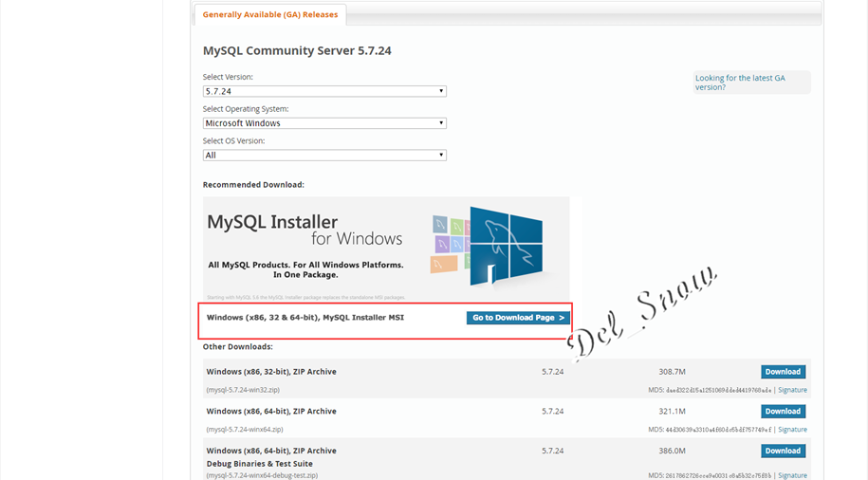Select 'Windows (x86, 32-bit), ZIP Archive' text

point(271,372)
